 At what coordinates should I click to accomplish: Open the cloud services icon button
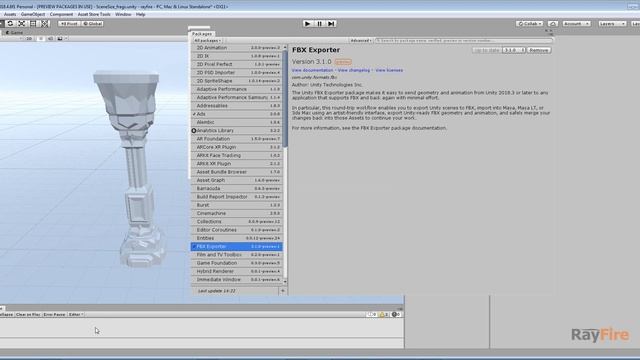click(x=553, y=24)
